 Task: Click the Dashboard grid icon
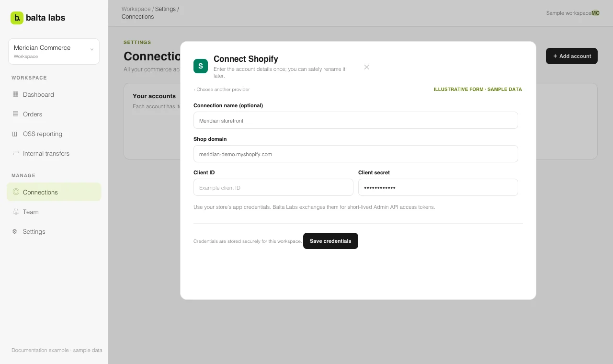coord(15,94)
